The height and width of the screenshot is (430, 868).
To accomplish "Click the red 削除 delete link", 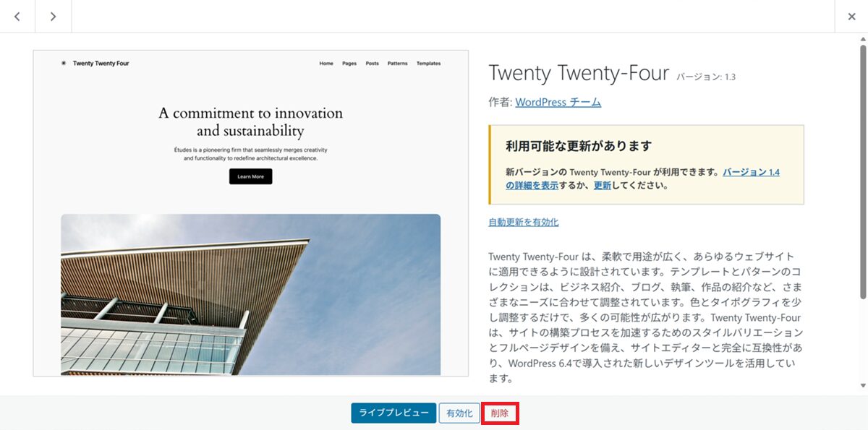I will pos(500,413).
